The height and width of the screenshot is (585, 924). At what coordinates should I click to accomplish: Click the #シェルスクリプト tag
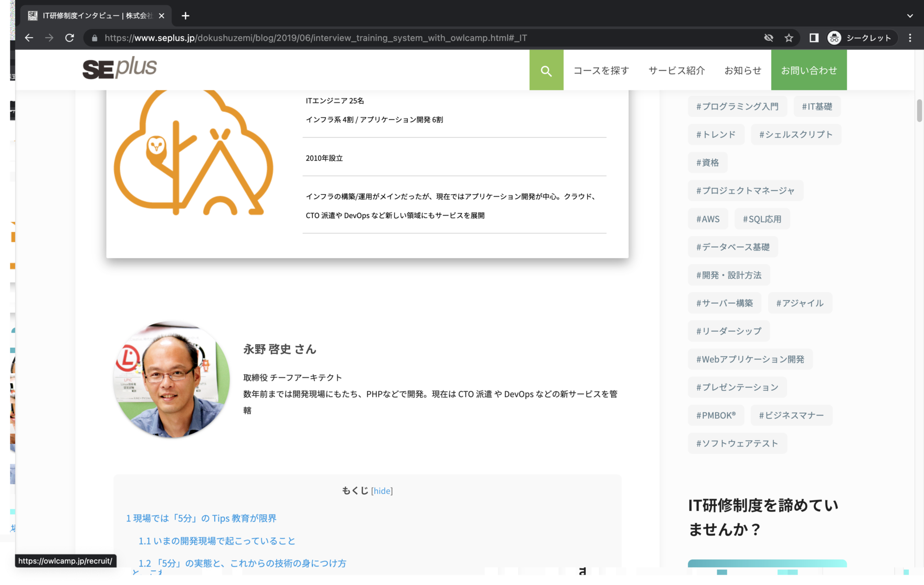pyautogui.click(x=795, y=134)
